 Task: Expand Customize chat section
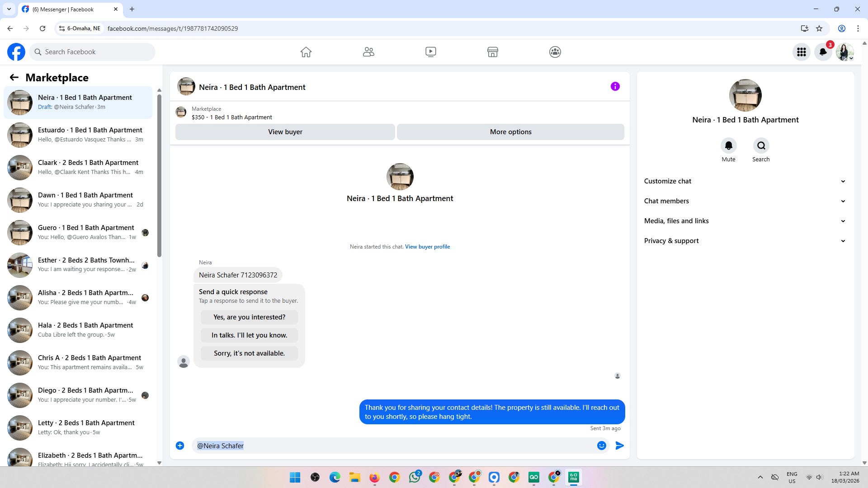click(745, 181)
